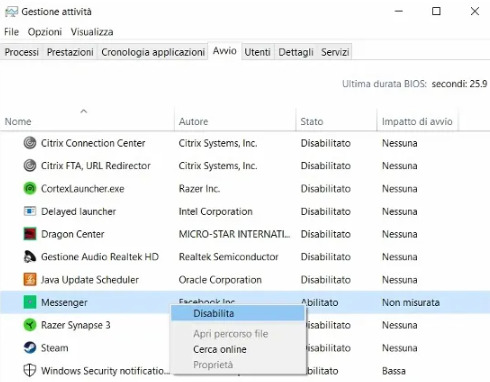The image size is (490, 382).
Task: Select the Steam name text
Action: 55,348
